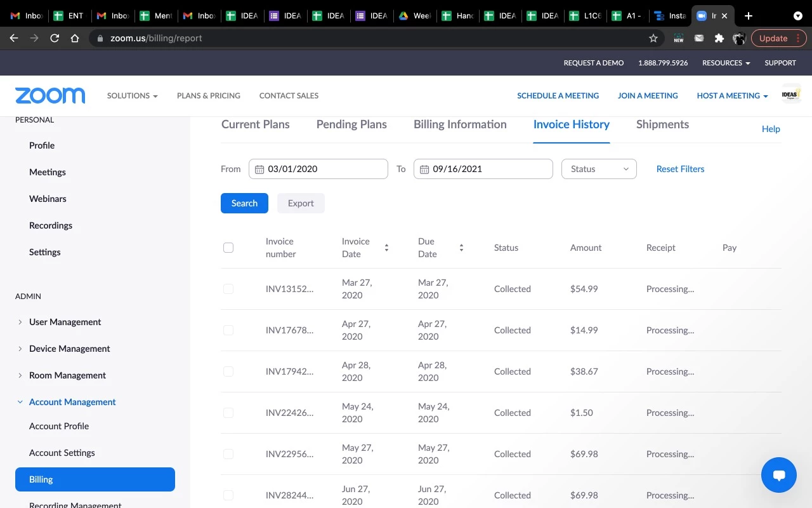Click the Export button

coord(301,203)
